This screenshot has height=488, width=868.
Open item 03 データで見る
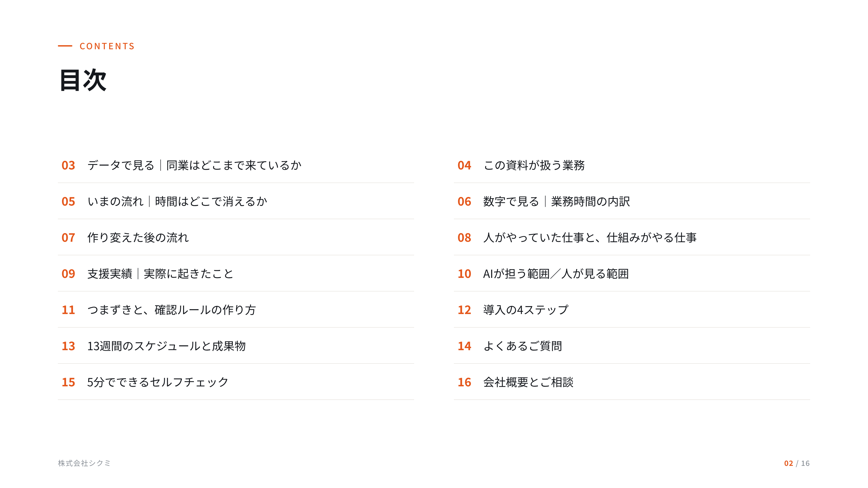click(236, 165)
